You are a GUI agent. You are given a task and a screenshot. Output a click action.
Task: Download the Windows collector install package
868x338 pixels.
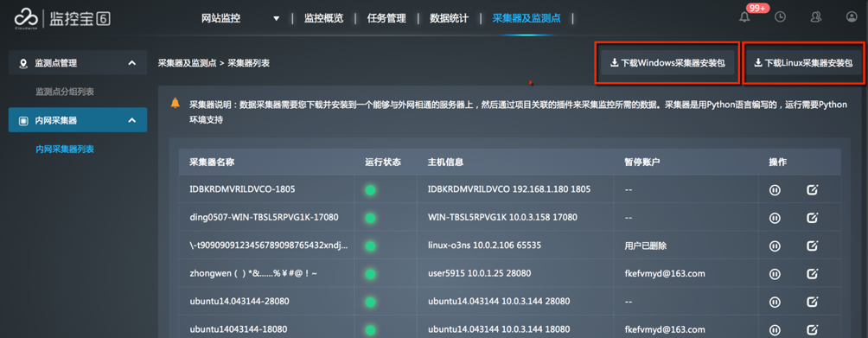pos(667,63)
